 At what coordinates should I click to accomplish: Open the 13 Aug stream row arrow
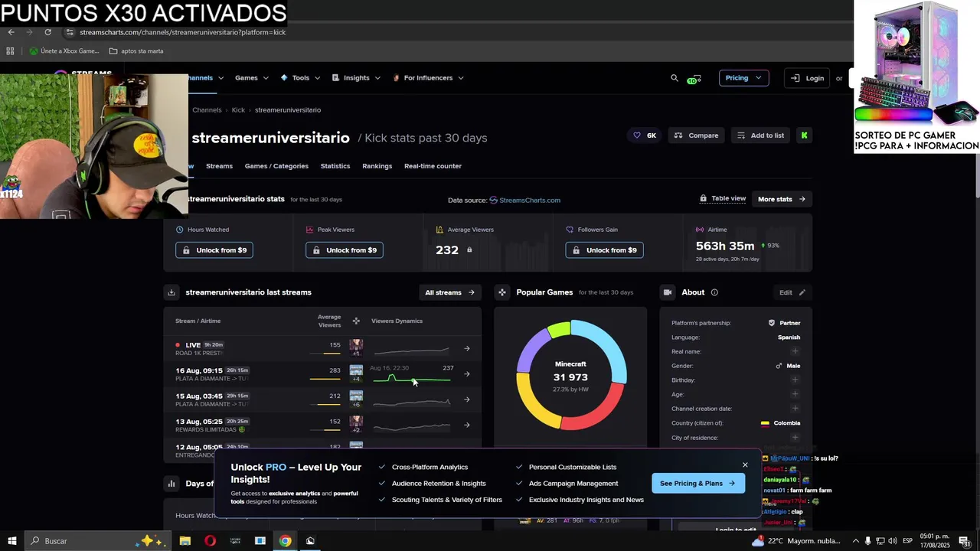pos(467,425)
